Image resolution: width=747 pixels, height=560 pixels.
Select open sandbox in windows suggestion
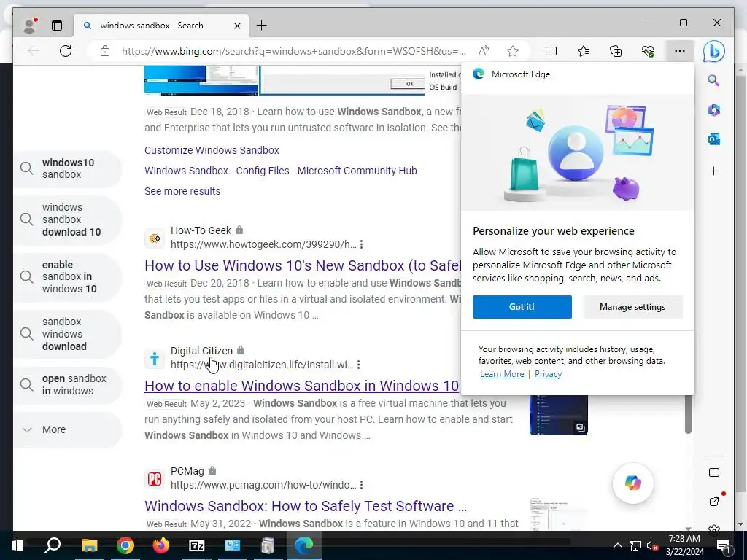point(68,385)
